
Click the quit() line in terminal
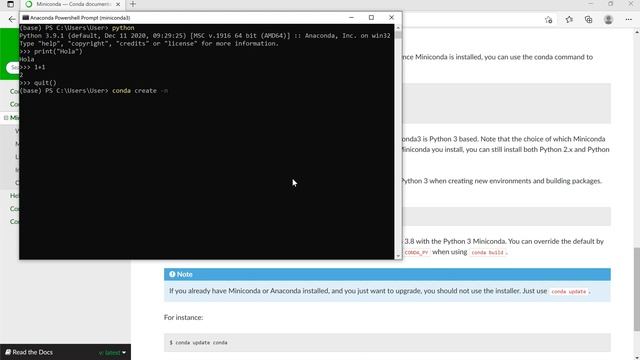(x=38, y=83)
